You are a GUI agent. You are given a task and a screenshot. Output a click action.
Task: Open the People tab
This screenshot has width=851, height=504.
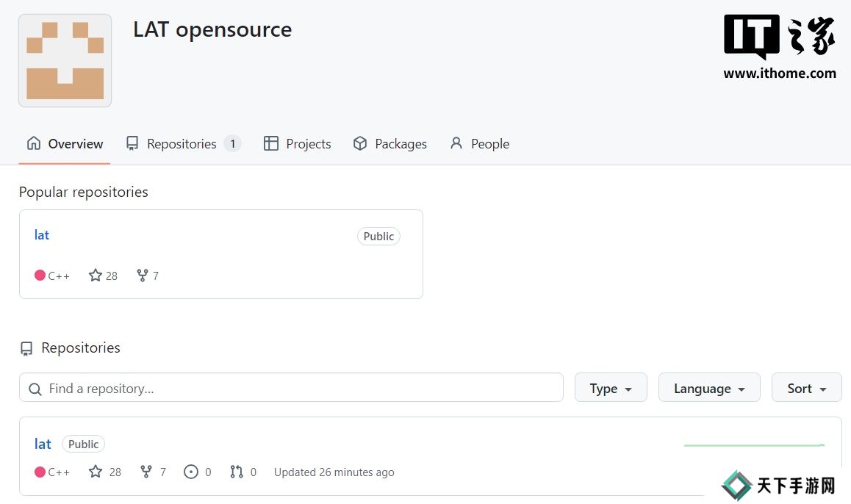click(x=480, y=144)
